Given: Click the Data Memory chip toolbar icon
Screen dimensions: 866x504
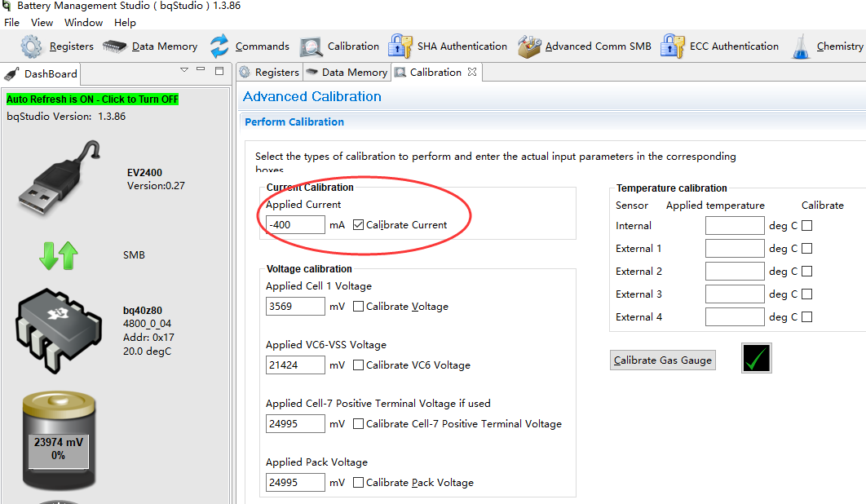Looking at the screenshot, I should point(115,46).
